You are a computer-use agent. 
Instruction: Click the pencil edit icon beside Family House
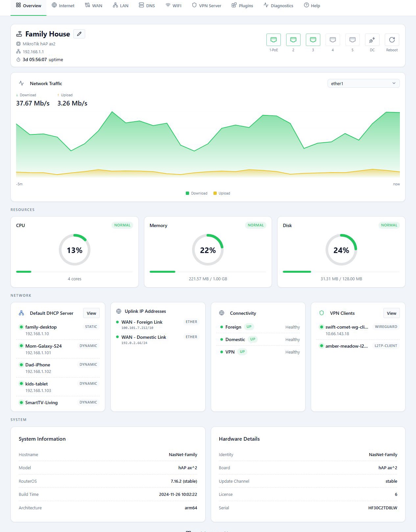(79, 34)
